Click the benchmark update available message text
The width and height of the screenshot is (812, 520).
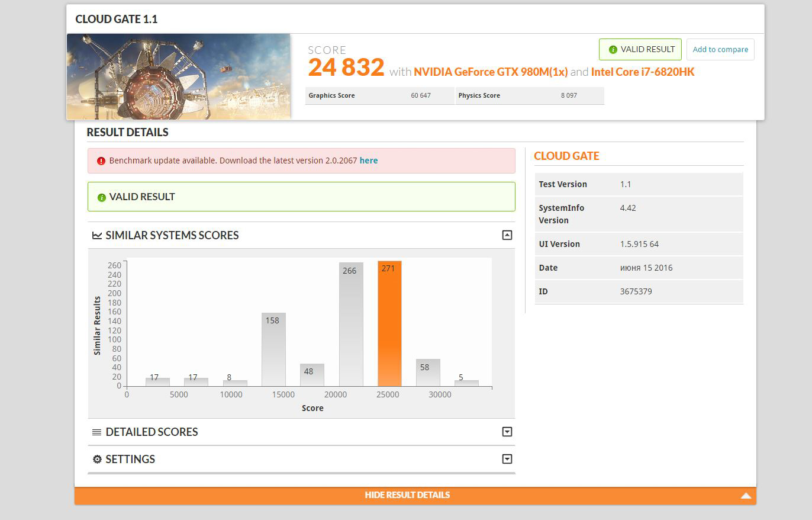(x=233, y=161)
